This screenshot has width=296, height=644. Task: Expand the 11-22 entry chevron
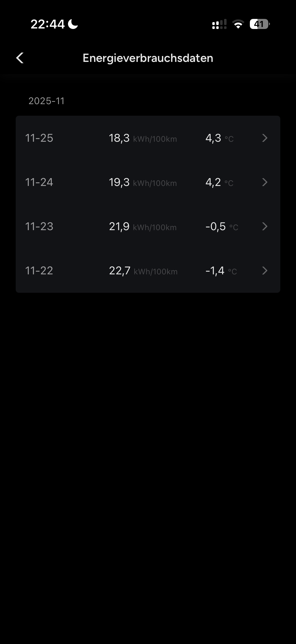(265, 271)
